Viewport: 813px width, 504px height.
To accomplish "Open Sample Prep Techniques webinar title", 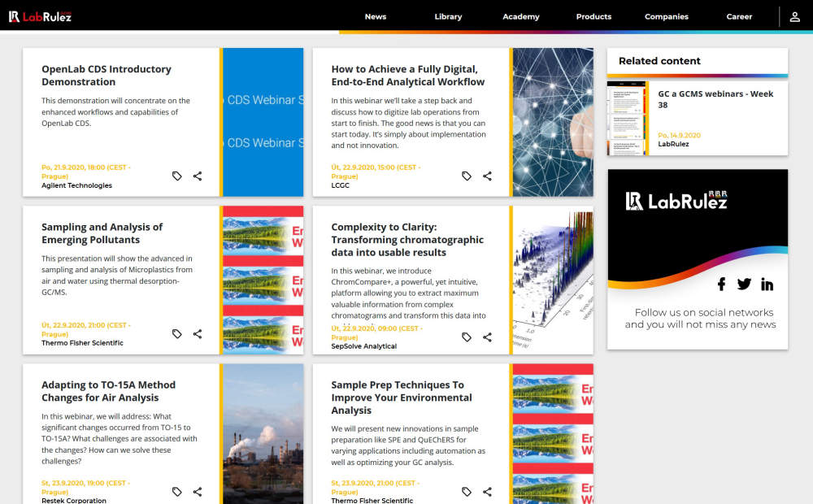I will point(402,398).
